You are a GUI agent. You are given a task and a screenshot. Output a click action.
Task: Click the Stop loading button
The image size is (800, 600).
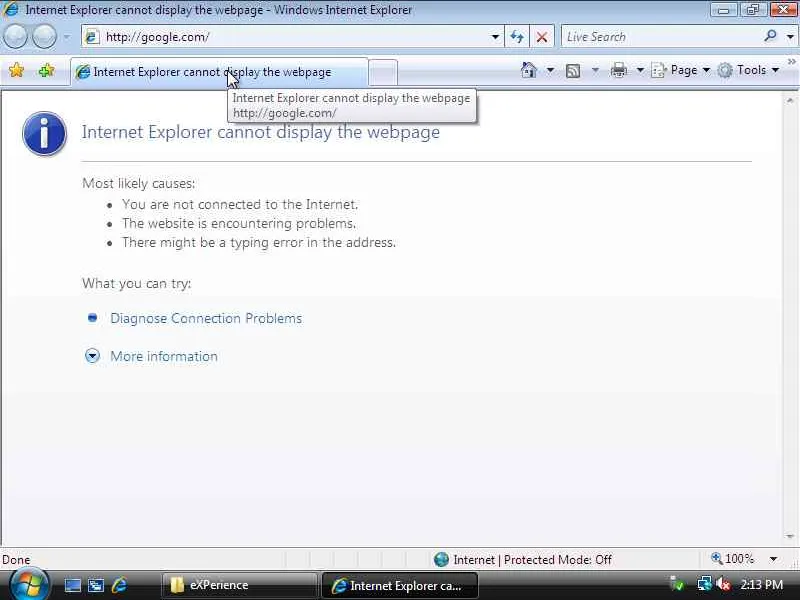tap(542, 37)
